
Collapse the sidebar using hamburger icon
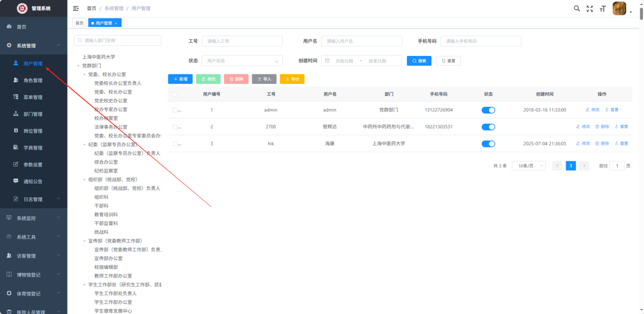[76, 8]
